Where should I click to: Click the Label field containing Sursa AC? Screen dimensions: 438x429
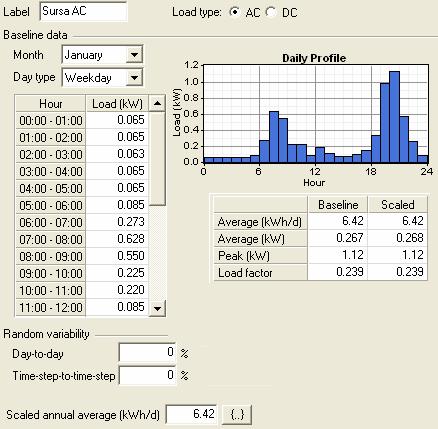tap(83, 11)
